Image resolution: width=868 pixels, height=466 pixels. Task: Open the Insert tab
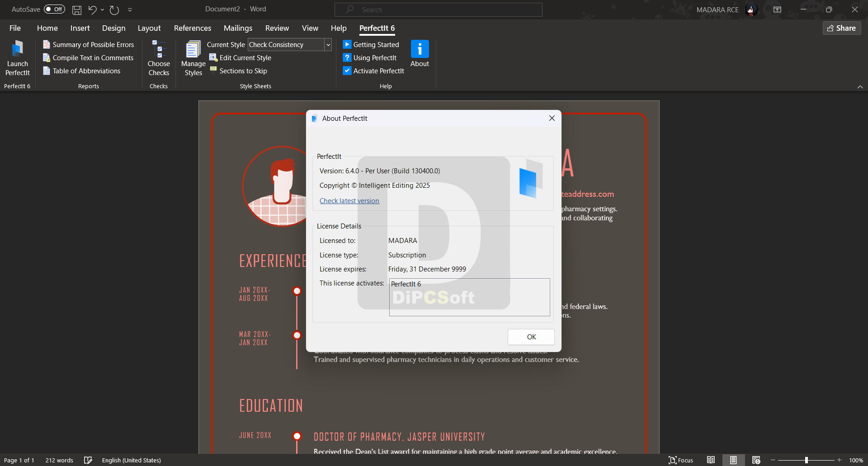click(x=80, y=28)
